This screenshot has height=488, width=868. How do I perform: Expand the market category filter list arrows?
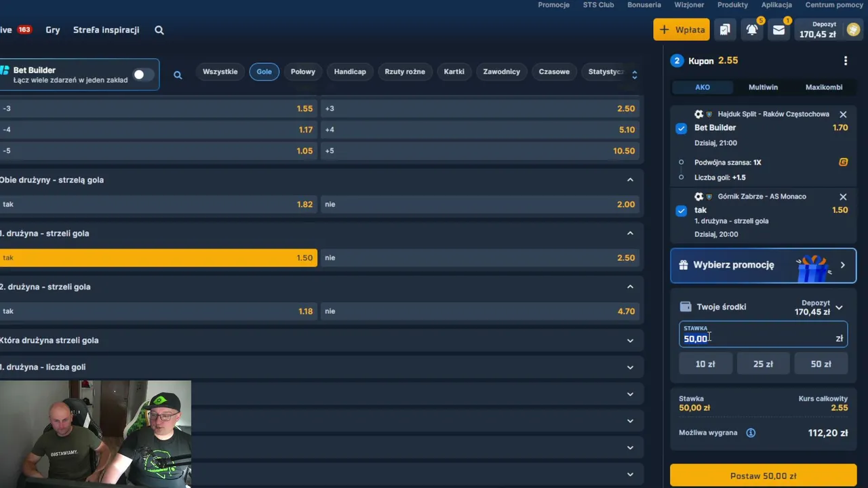click(x=634, y=75)
